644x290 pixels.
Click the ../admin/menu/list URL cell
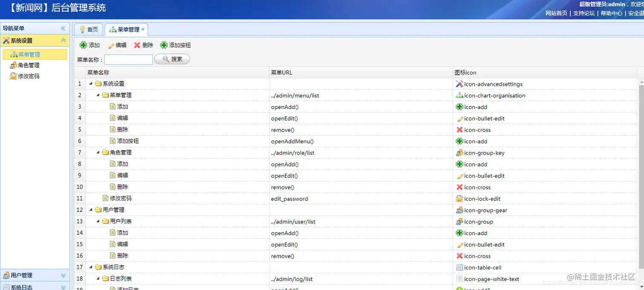[x=361, y=96]
